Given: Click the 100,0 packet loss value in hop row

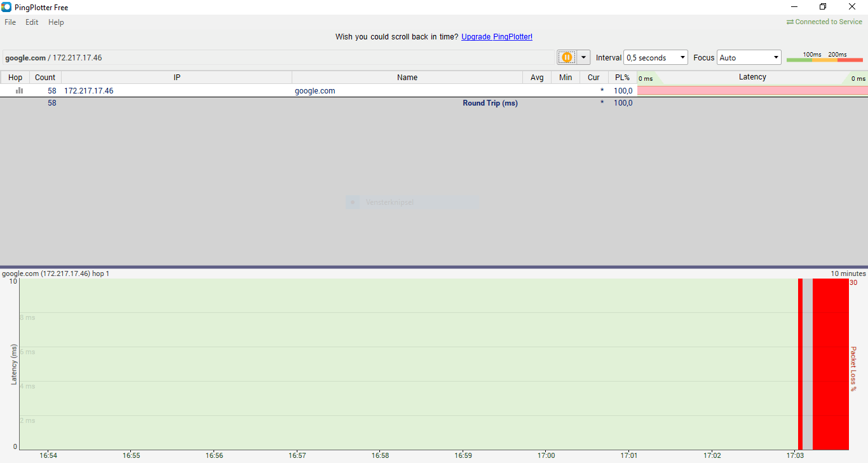Looking at the screenshot, I should [623, 91].
